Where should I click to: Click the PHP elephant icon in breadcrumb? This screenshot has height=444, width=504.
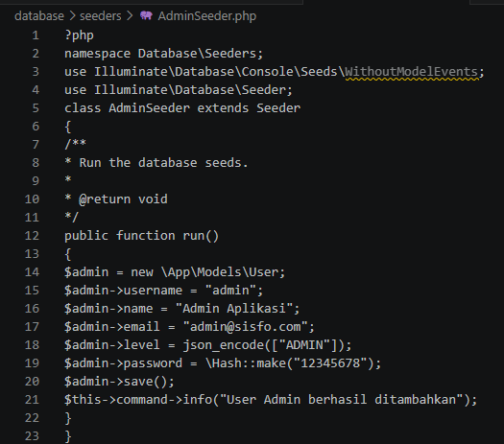[146, 15]
